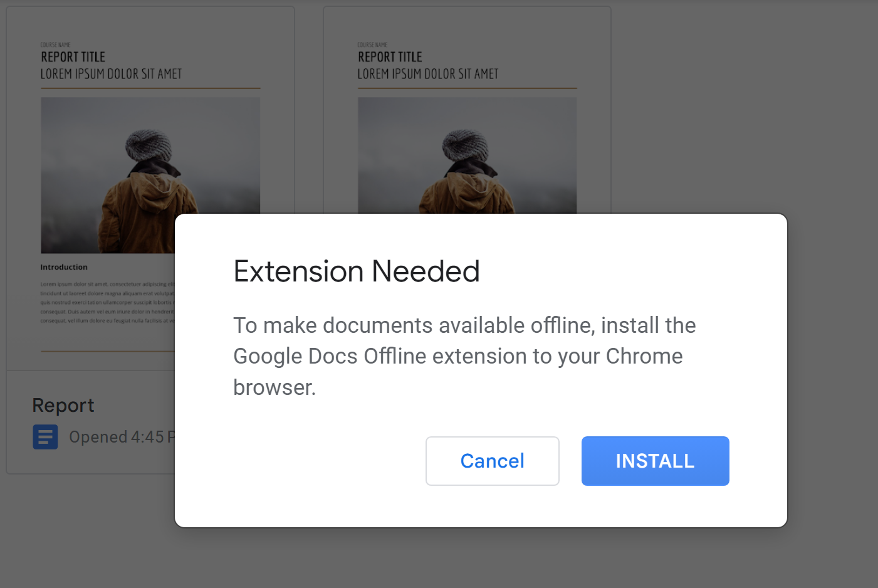Click the Google Docs file icon
Viewport: 878px width, 588px height.
point(45,437)
